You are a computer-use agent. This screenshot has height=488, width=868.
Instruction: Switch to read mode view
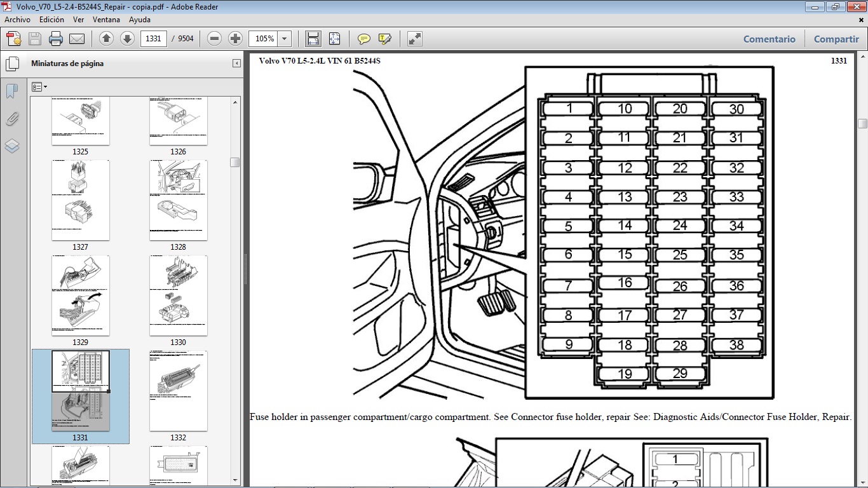pyautogui.click(x=414, y=39)
